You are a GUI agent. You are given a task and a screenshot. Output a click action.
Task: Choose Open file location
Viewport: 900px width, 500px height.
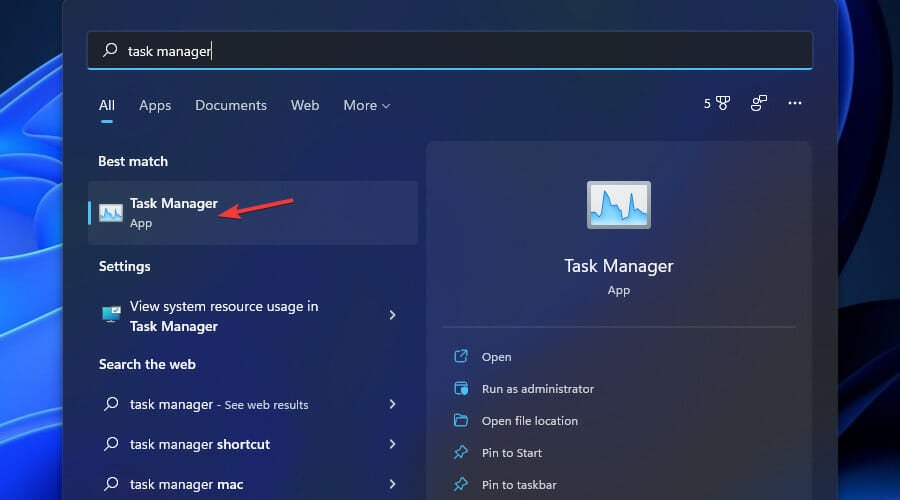530,421
